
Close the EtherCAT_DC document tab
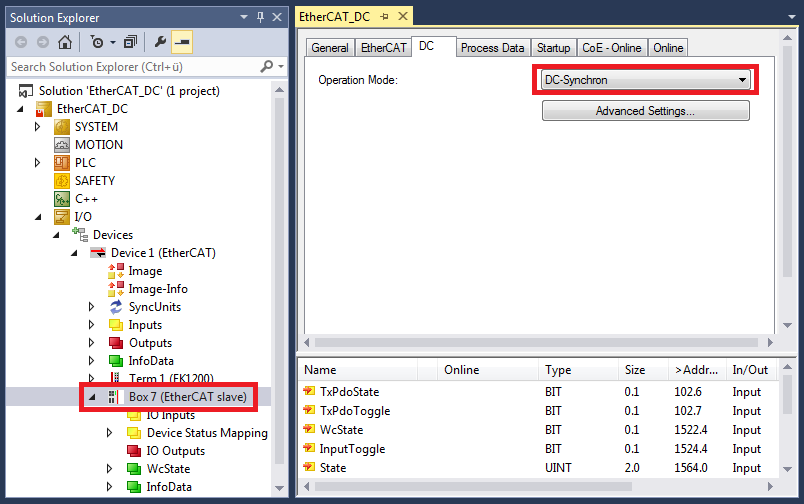(403, 16)
